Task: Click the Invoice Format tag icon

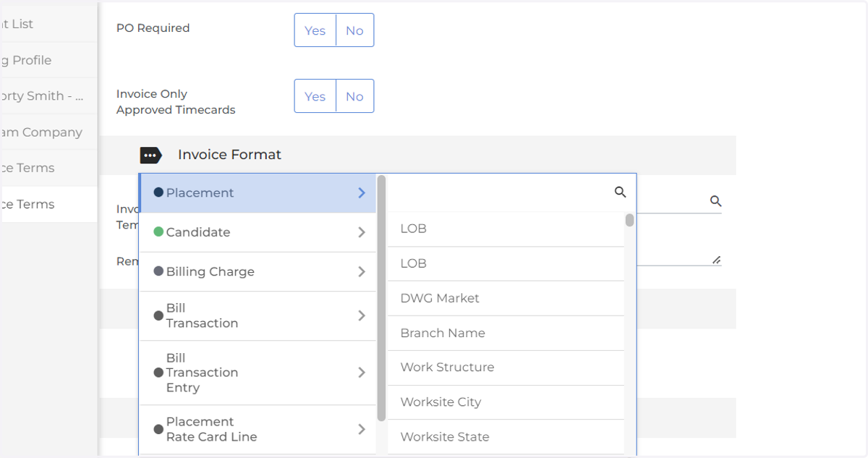Action: pyautogui.click(x=150, y=155)
